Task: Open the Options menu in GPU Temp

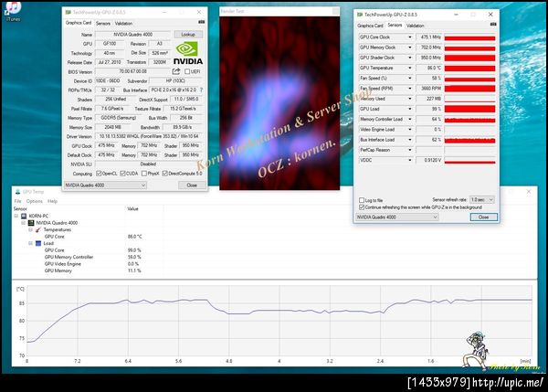Action: (35, 201)
